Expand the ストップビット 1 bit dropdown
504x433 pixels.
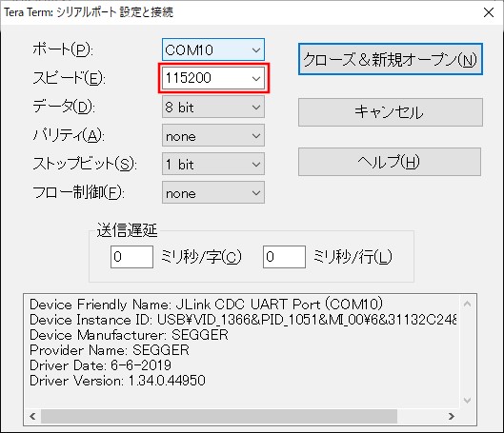[x=213, y=164]
